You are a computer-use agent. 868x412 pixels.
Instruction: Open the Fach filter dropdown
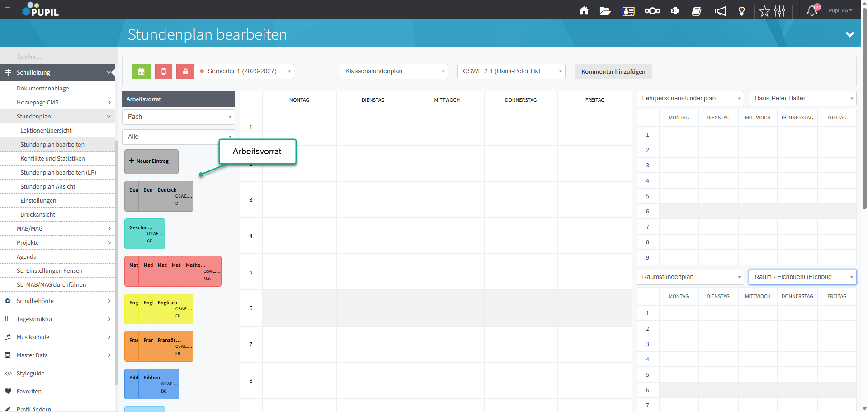(x=178, y=117)
